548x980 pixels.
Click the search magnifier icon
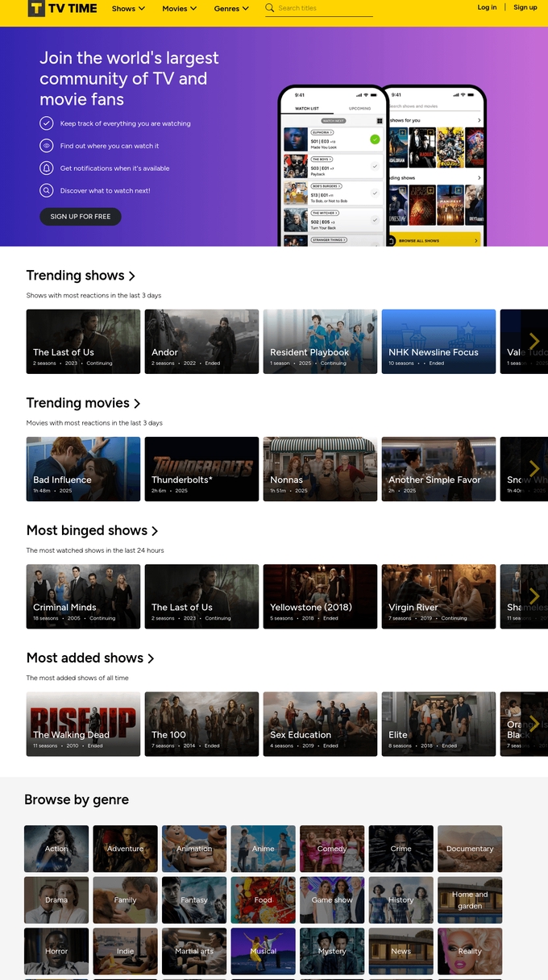coord(270,8)
